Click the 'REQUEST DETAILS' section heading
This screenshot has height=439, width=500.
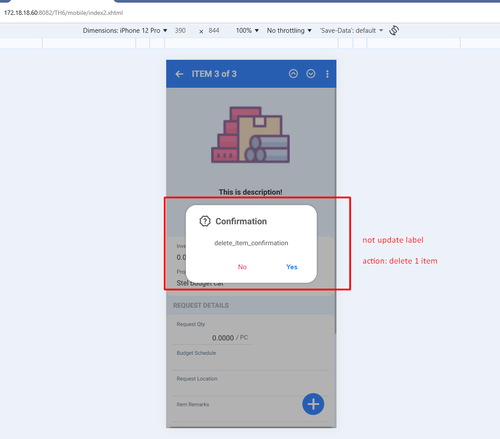tap(201, 306)
